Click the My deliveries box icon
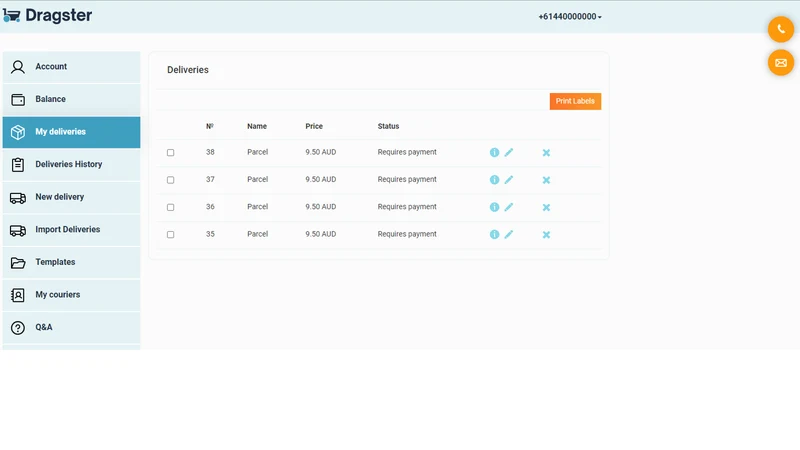This screenshot has width=800, height=450. (18, 132)
